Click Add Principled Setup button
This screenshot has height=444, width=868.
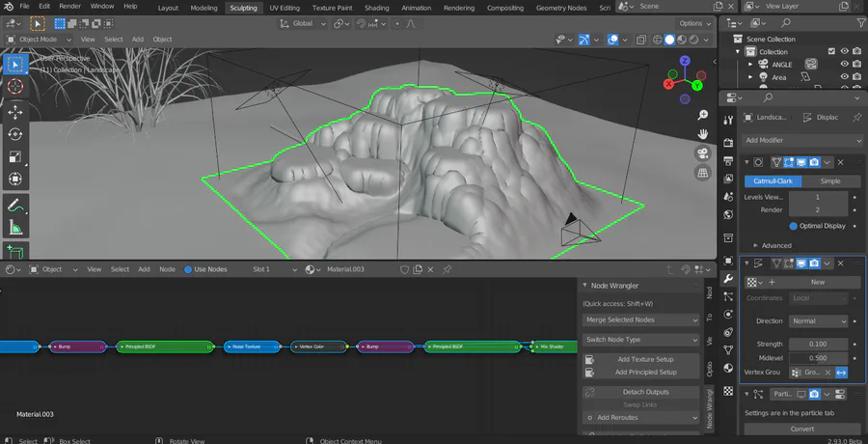point(641,372)
